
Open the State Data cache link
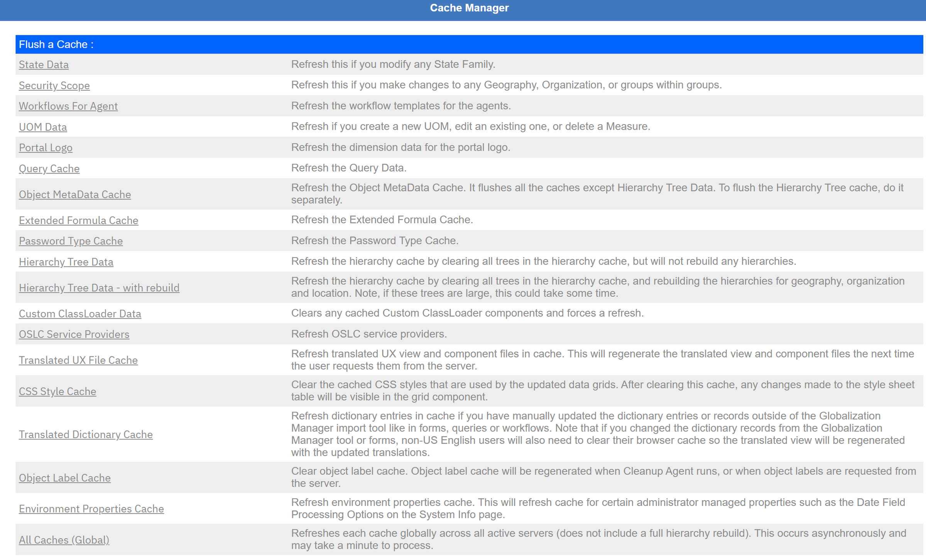click(x=44, y=64)
